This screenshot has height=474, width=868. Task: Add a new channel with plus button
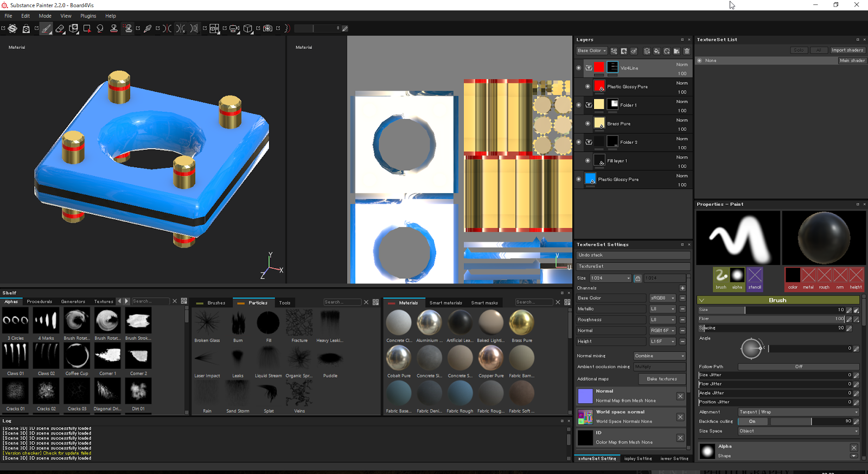tap(682, 288)
